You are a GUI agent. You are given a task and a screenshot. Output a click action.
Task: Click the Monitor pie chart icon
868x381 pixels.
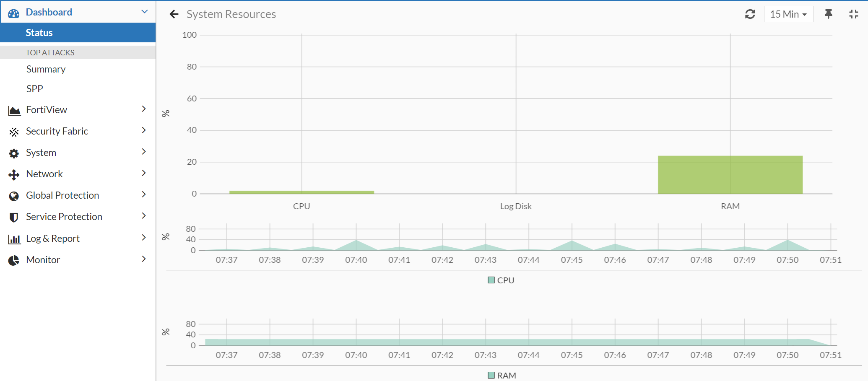coord(14,261)
